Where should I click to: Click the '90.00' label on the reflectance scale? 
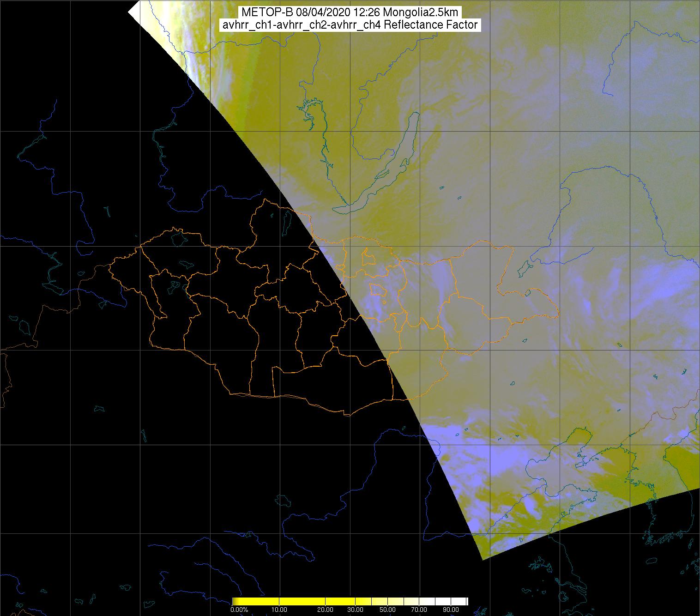pos(450,610)
